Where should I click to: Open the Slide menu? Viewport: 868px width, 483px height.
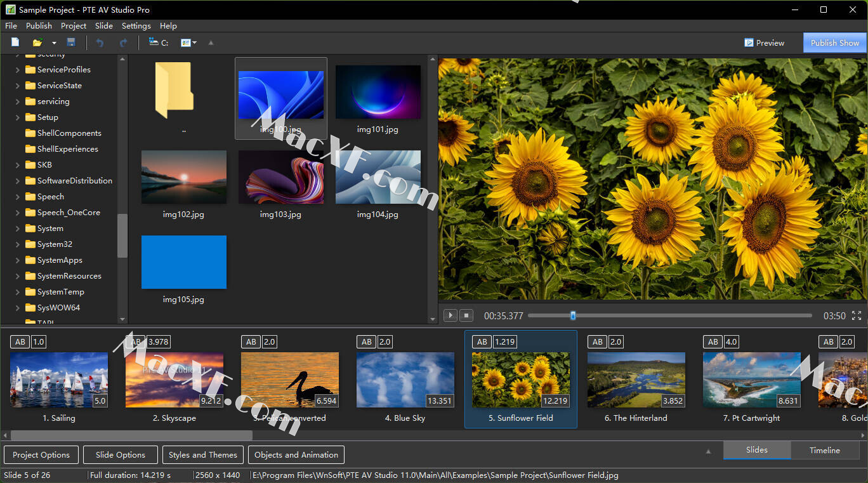click(103, 26)
